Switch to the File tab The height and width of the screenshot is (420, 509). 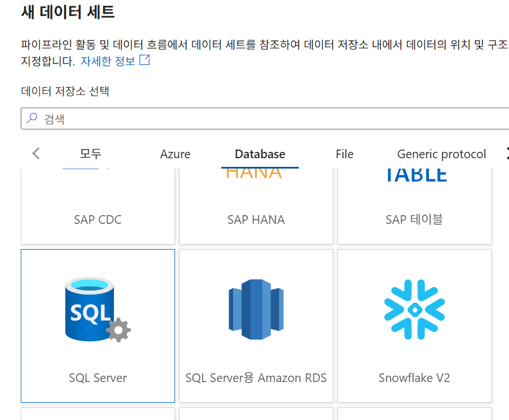(345, 154)
